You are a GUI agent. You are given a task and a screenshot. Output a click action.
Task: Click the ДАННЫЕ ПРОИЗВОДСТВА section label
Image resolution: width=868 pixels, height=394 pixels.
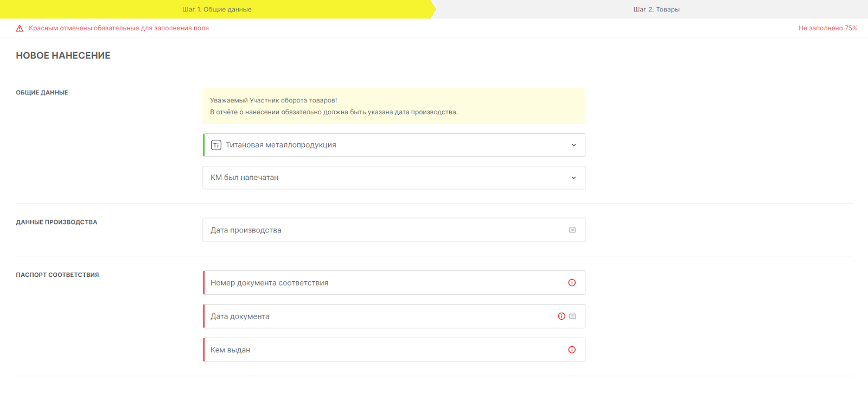[x=56, y=222]
